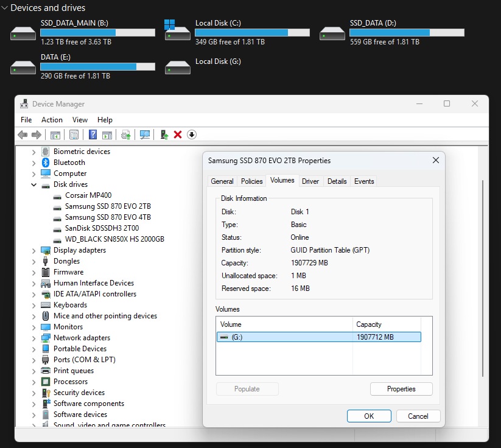This screenshot has height=448, width=501.
Task: Click the Show/Hide Console Tree toolbar icon
Action: 55,135
